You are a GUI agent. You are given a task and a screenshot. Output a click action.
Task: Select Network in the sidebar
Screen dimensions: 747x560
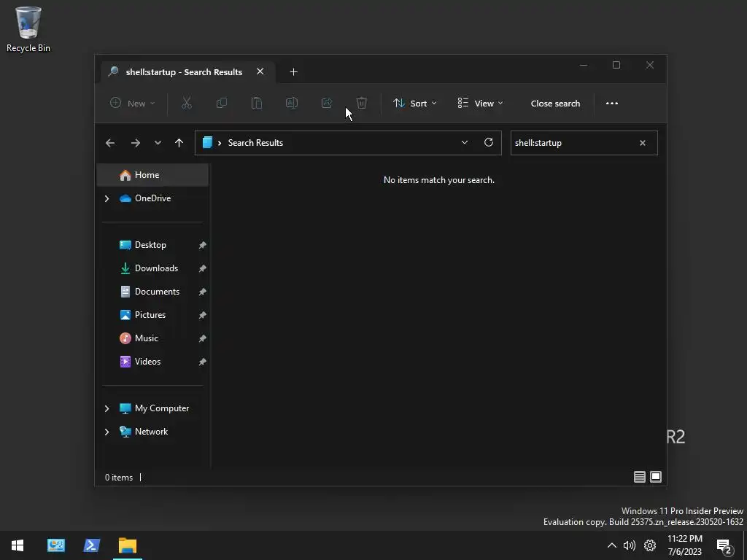pos(152,432)
